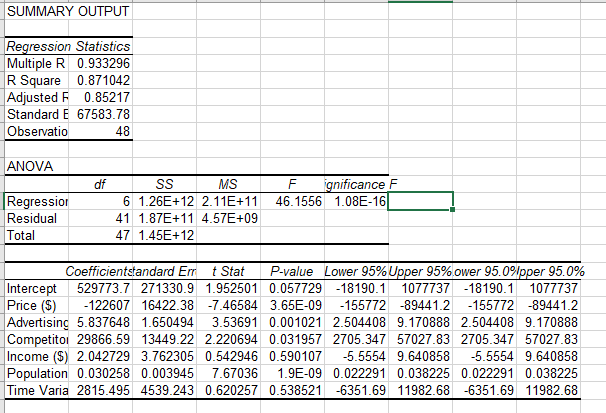The width and height of the screenshot is (606, 413).
Task: Select Advertising coefficient 5.837648
Action: point(100,322)
